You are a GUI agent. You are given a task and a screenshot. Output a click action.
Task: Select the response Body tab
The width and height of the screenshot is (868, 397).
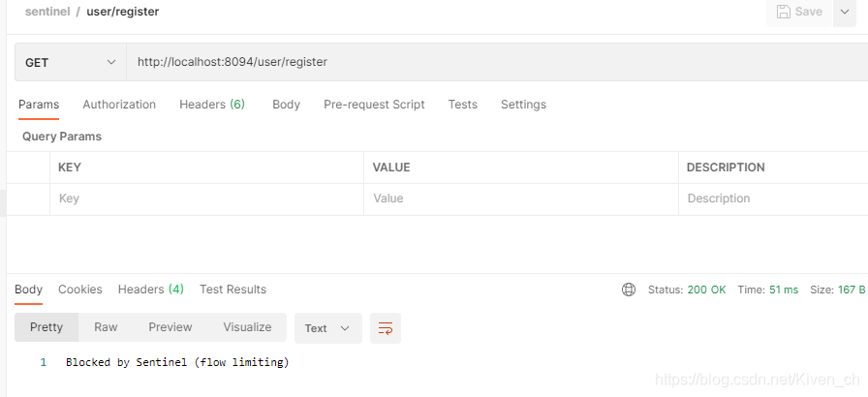tap(29, 290)
